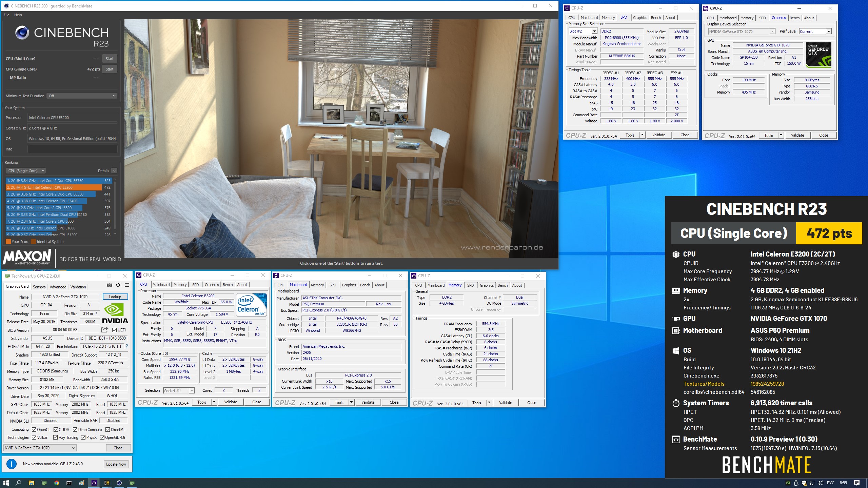Toggle the OpenCL checkbox

(x=34, y=429)
